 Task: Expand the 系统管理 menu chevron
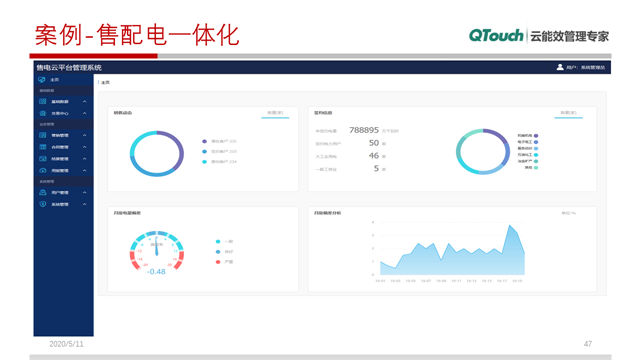84,204
